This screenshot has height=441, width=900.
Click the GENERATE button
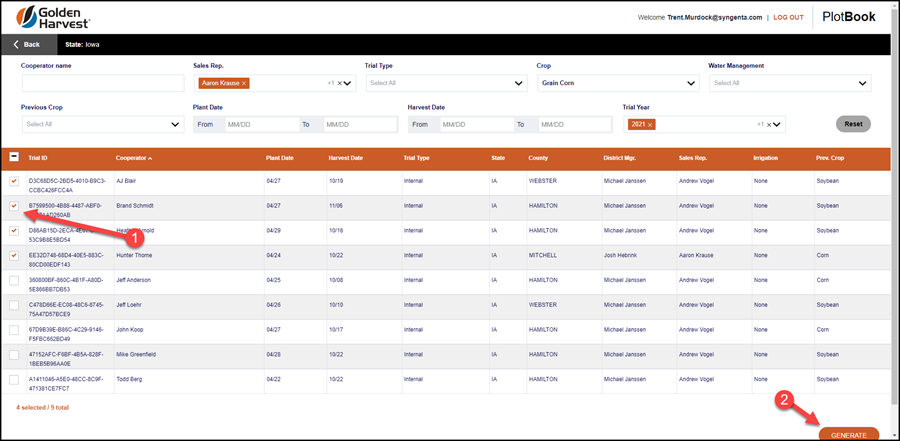click(848, 435)
